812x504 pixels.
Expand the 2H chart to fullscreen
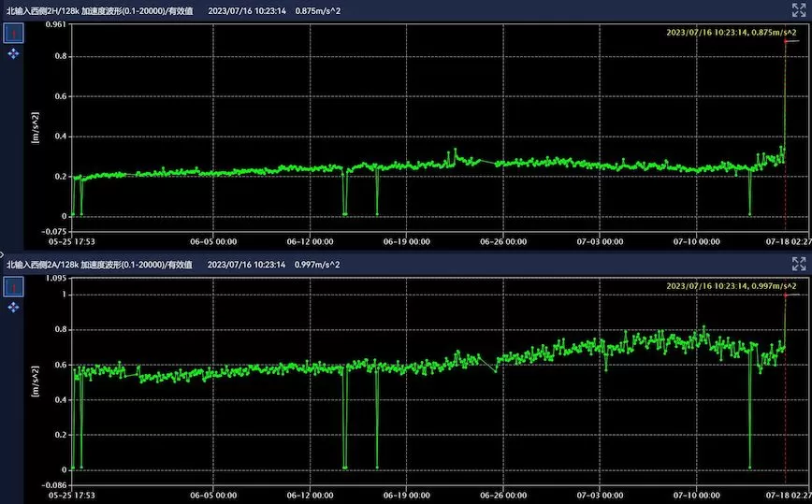798,9
